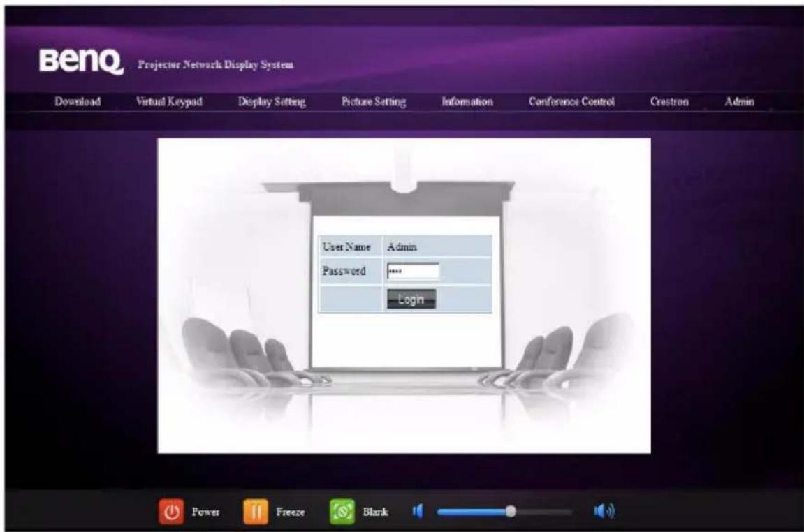Click the 'Admin' user name value
Image resolution: width=804 pixels, height=532 pixels.
pos(402,246)
